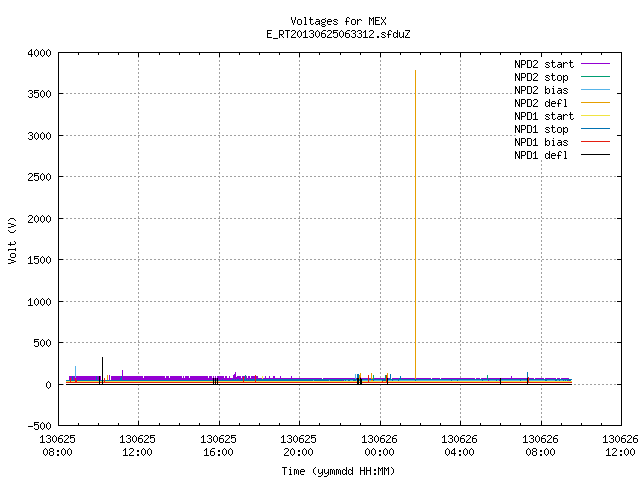640x480 pixels.
Task: Click the '130625 16:00' x-axis tick label
Action: pos(218,446)
